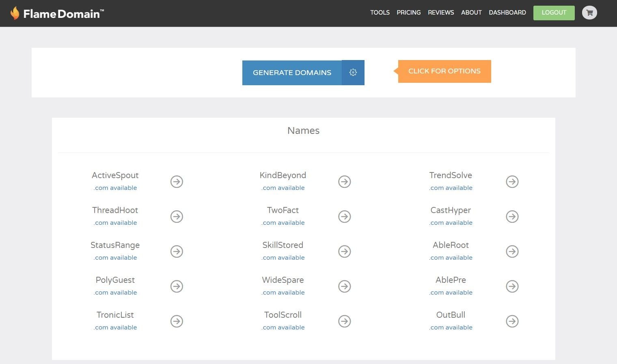
Task: Click '.com available' under OutBull
Action: [451, 327]
